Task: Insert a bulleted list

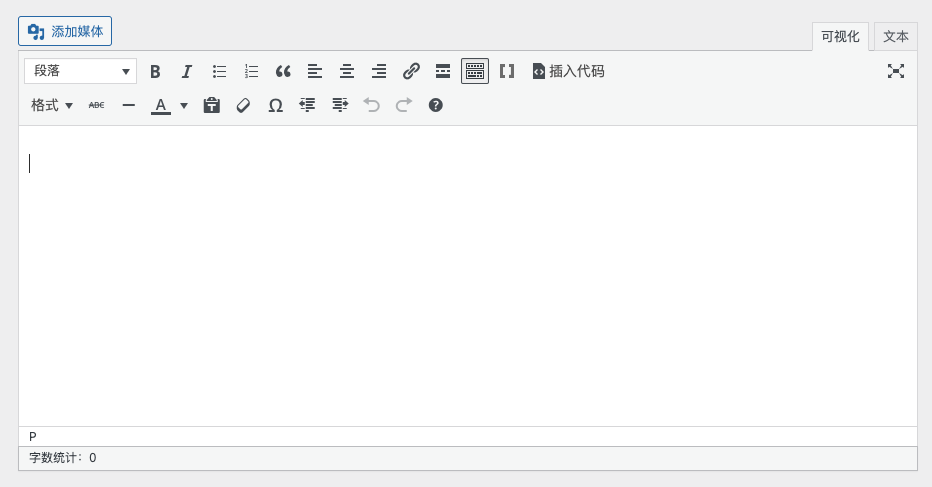Action: coord(219,71)
